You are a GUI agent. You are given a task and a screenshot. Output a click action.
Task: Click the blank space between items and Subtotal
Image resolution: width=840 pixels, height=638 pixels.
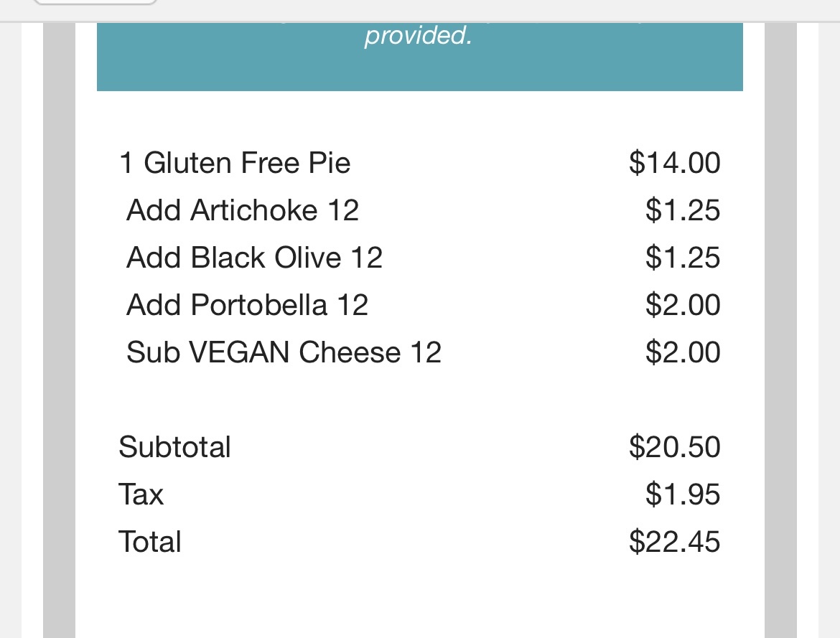(x=419, y=400)
